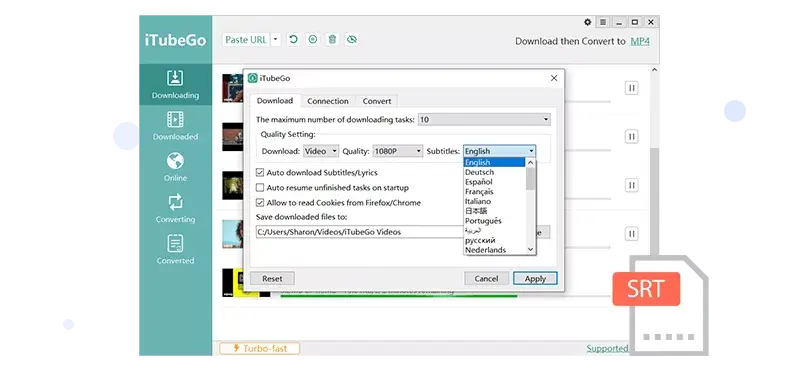Open the Converting section in sidebar
The width and height of the screenshot is (800, 371).
click(175, 209)
